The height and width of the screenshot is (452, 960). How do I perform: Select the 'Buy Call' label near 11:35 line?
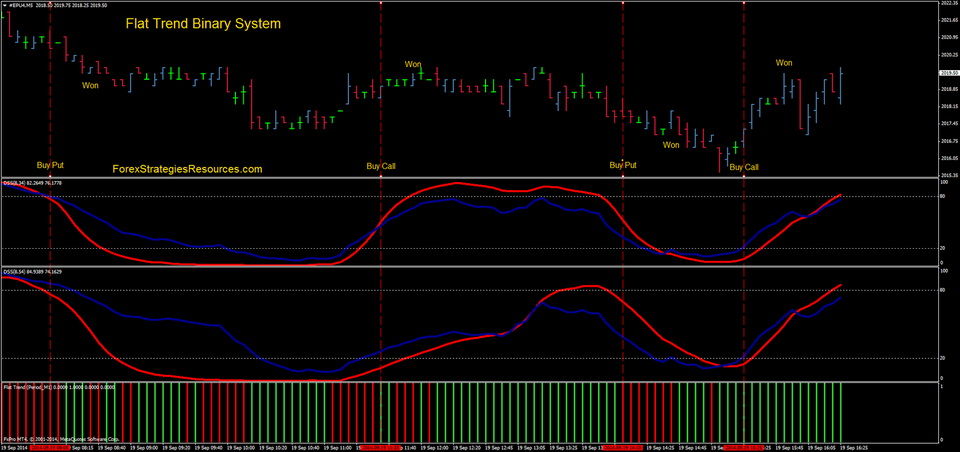[x=381, y=165]
